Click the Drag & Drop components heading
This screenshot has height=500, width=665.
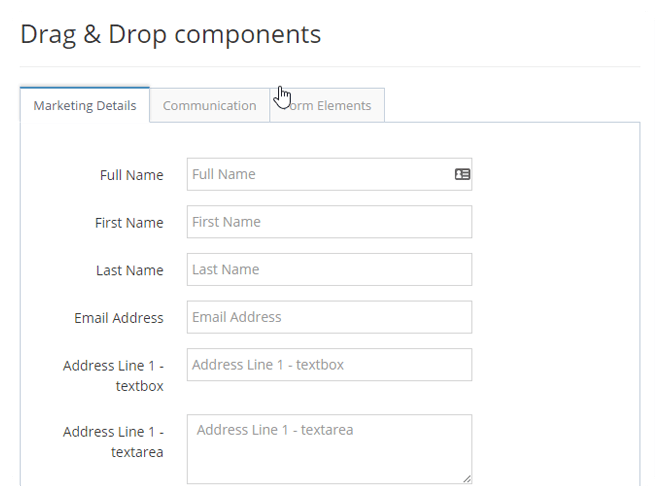tap(170, 34)
